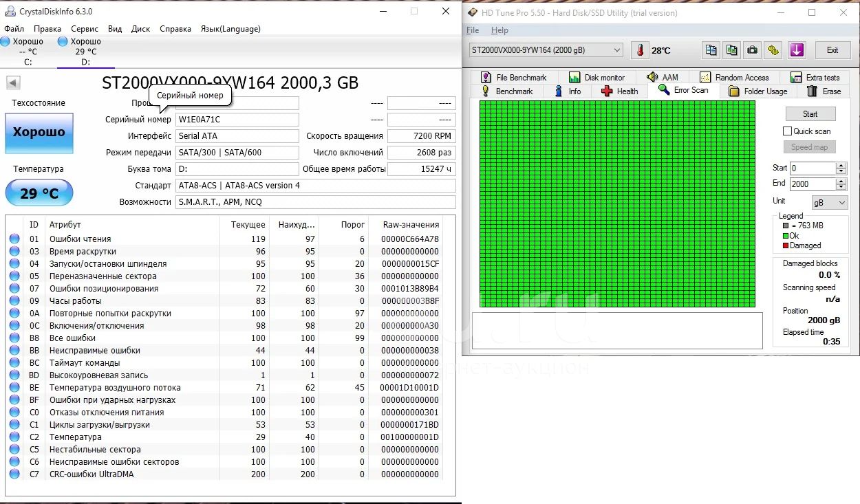The width and height of the screenshot is (860, 504).
Task: Open the AAM tab
Action: coord(663,78)
